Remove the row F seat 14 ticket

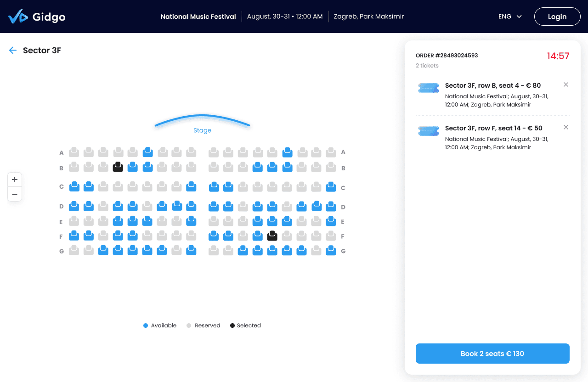click(566, 127)
